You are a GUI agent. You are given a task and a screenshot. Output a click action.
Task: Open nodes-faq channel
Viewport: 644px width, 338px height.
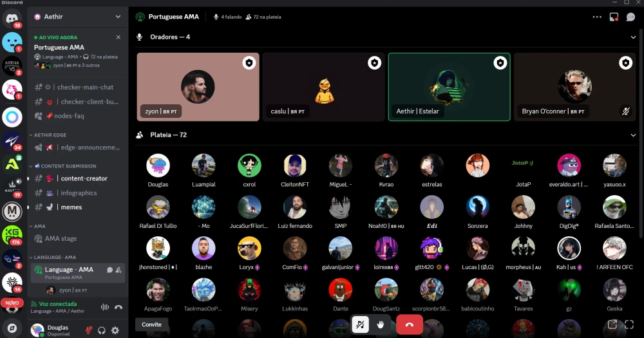click(x=78, y=116)
